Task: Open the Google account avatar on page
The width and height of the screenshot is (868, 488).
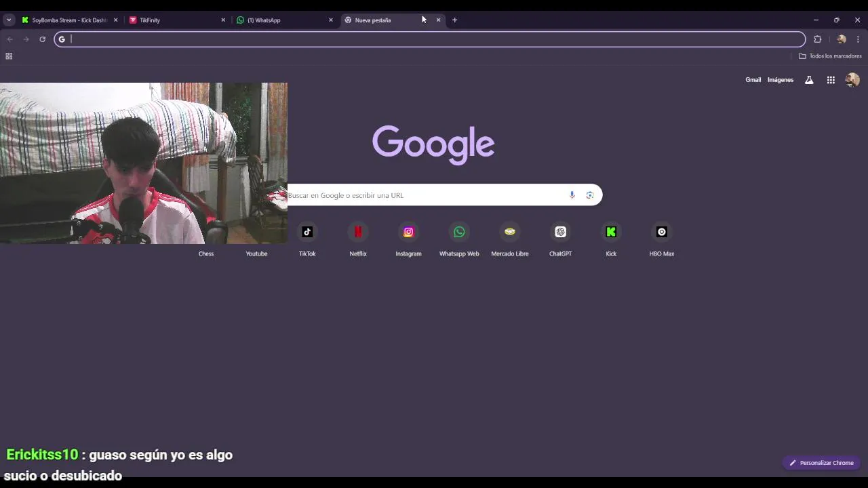Action: click(852, 80)
